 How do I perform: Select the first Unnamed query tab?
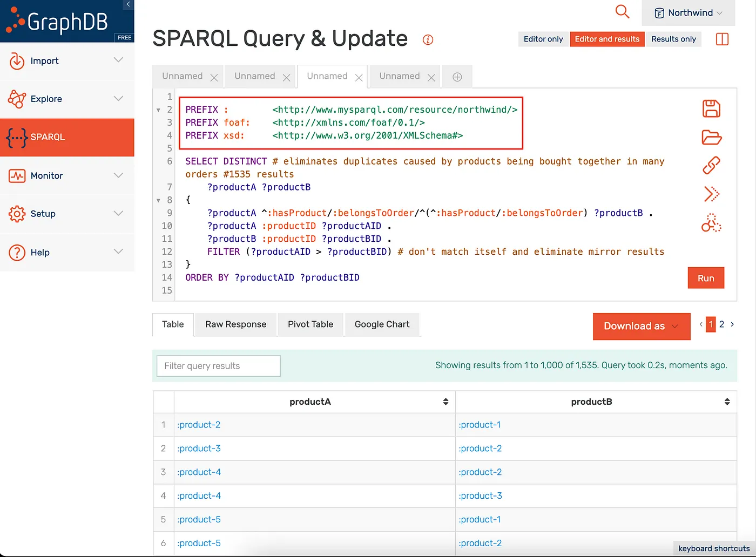pos(183,76)
